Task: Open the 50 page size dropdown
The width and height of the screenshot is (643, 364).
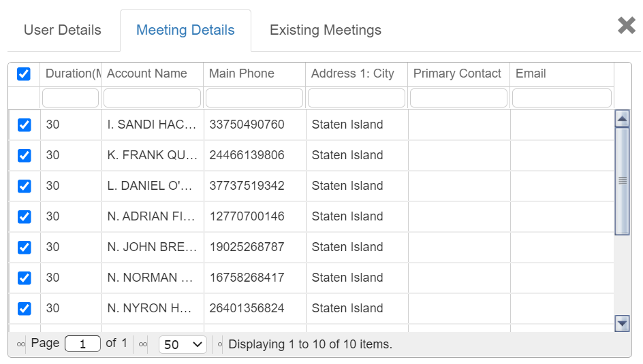Action: [x=183, y=345]
